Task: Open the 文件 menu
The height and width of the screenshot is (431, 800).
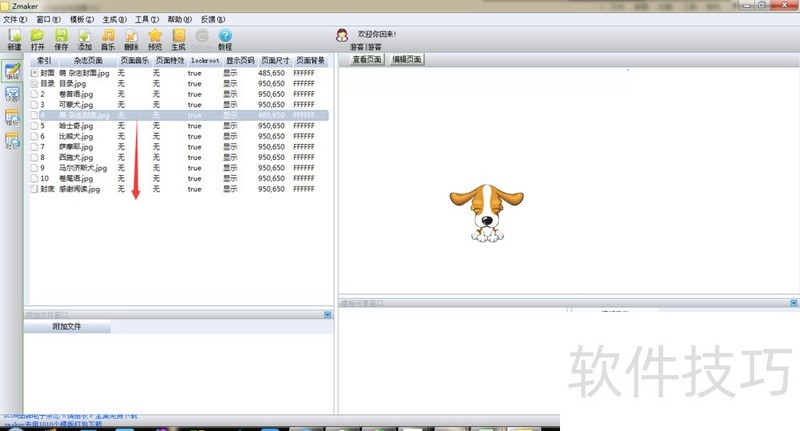Action: pyautogui.click(x=15, y=19)
